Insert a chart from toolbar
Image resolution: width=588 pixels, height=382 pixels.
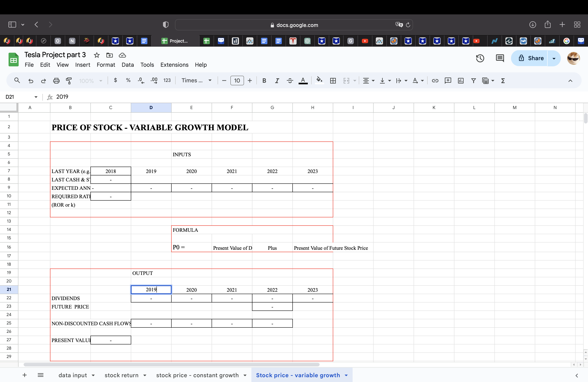pyautogui.click(x=461, y=81)
